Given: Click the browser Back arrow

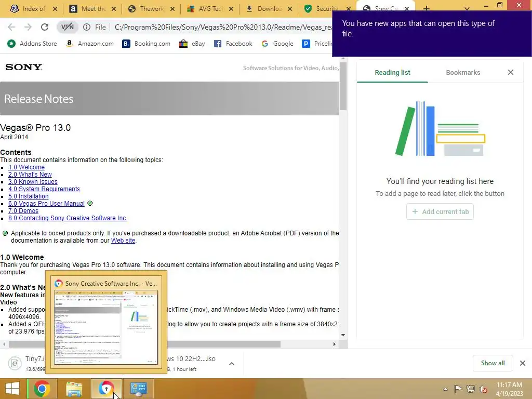Looking at the screenshot, I should 11,27.
